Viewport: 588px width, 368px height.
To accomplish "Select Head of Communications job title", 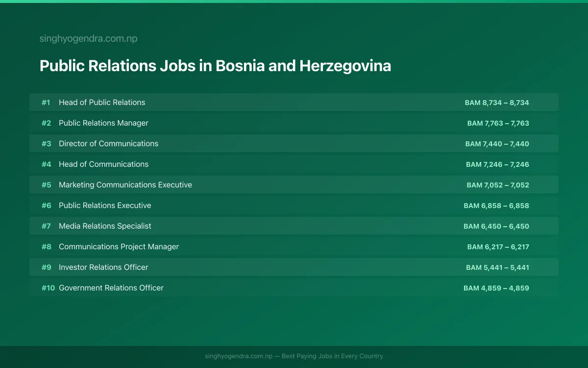I will click(x=103, y=164).
